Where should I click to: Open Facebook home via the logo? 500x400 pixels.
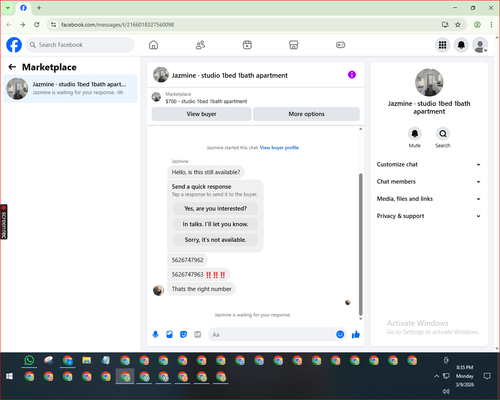click(14, 45)
